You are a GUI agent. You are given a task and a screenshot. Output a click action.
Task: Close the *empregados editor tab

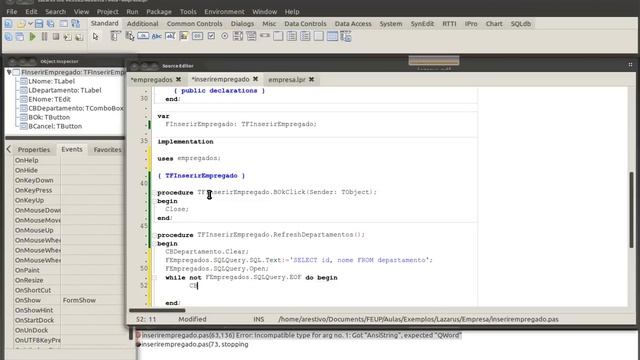pos(178,79)
